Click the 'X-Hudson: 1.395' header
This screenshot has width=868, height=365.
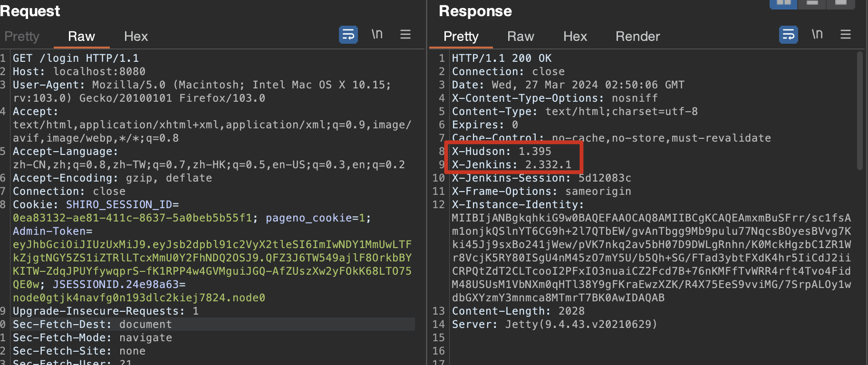pos(502,151)
